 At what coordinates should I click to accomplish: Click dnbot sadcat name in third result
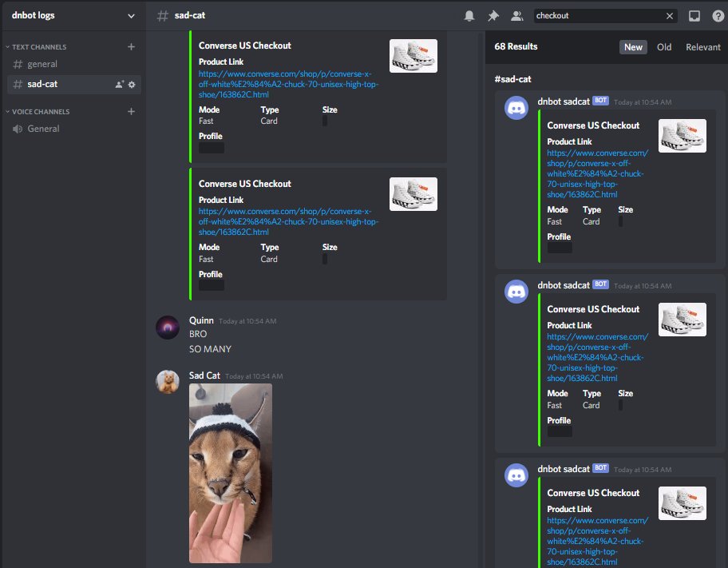pos(564,468)
